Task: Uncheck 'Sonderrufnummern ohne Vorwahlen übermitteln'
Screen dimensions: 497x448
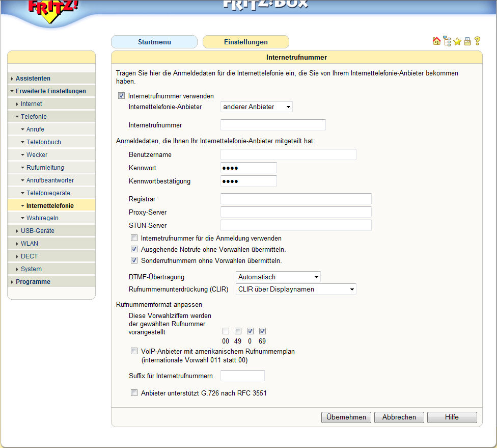Action: point(134,260)
